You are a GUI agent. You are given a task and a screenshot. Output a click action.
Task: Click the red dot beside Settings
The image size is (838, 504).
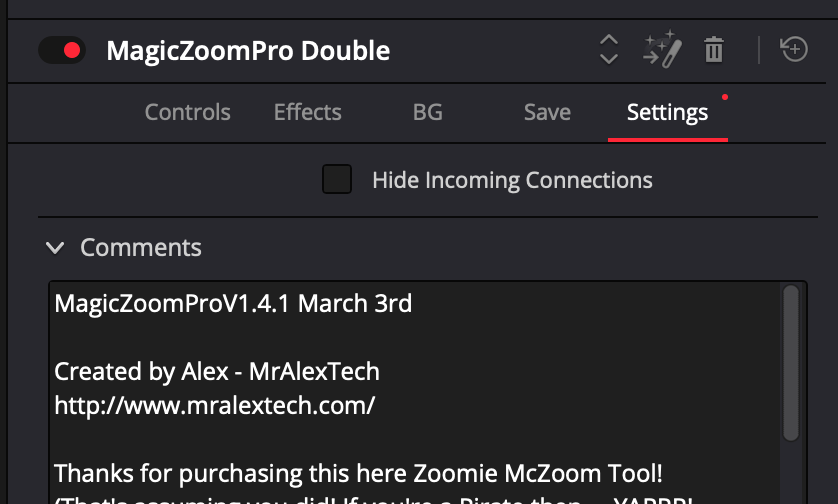pyautogui.click(x=725, y=98)
